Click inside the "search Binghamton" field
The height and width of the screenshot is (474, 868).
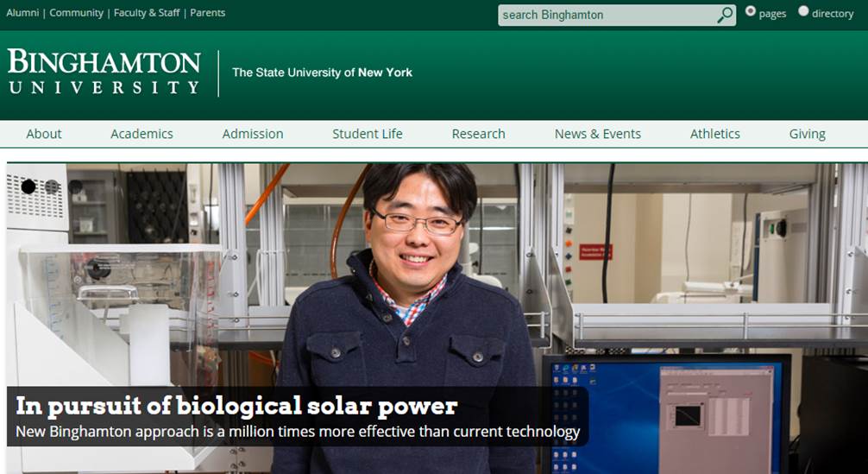(604, 15)
